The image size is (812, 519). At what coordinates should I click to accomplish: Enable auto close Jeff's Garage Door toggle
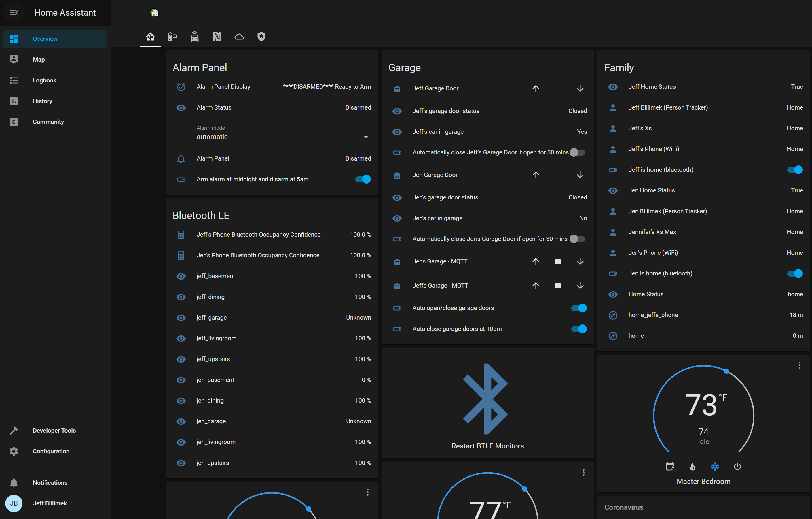(x=577, y=152)
